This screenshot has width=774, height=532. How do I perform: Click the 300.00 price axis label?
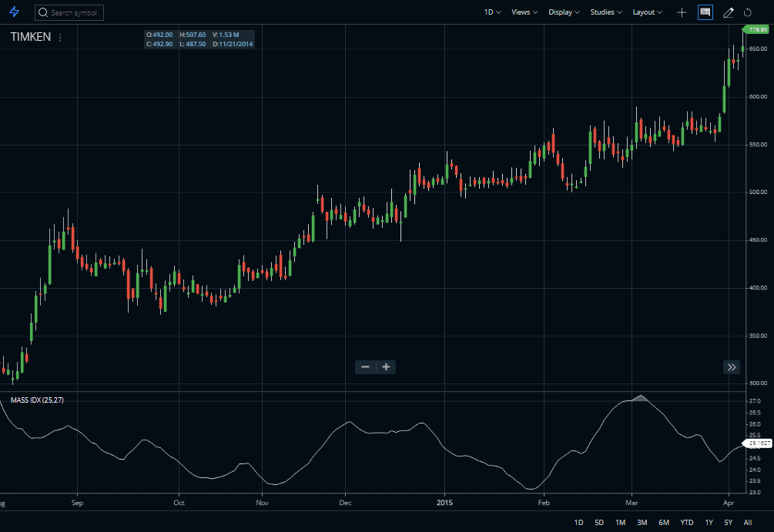pyautogui.click(x=758, y=383)
